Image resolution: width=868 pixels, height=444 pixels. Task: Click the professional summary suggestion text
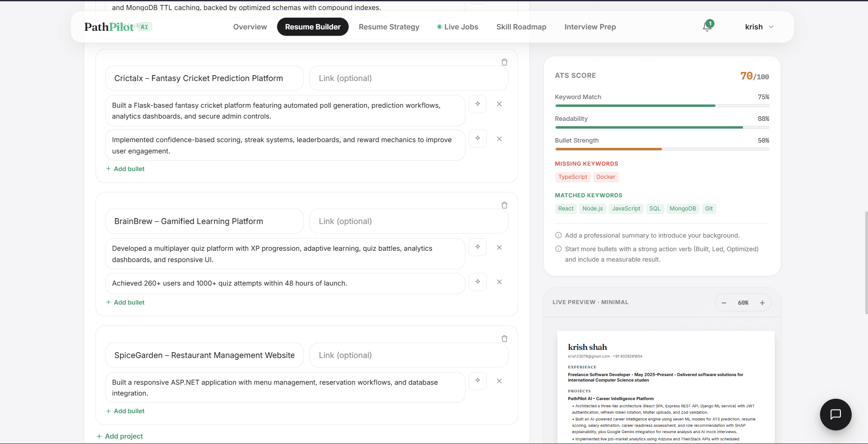pos(652,235)
